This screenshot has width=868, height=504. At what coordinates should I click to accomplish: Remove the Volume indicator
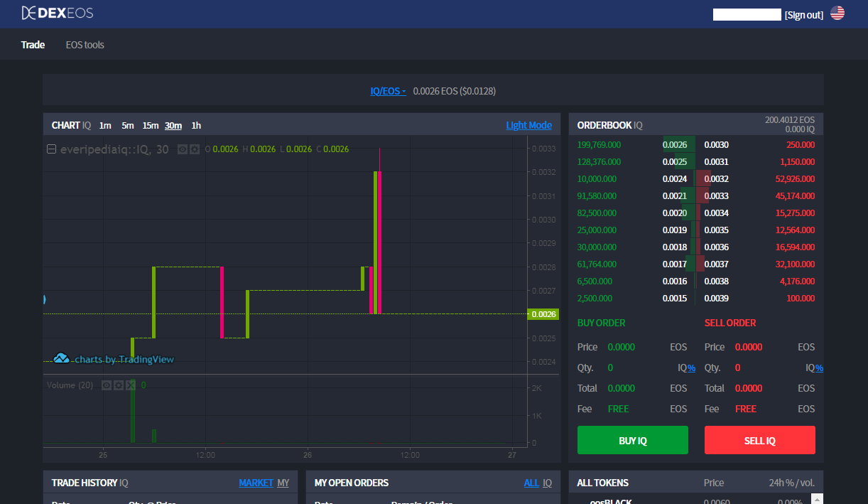[x=130, y=385]
